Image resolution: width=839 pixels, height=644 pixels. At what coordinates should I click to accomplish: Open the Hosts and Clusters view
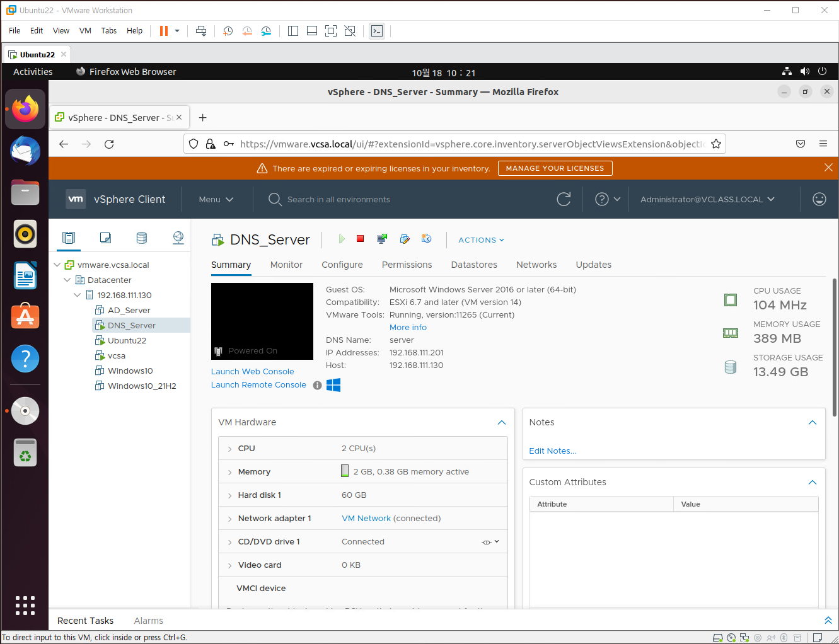pyautogui.click(x=69, y=238)
